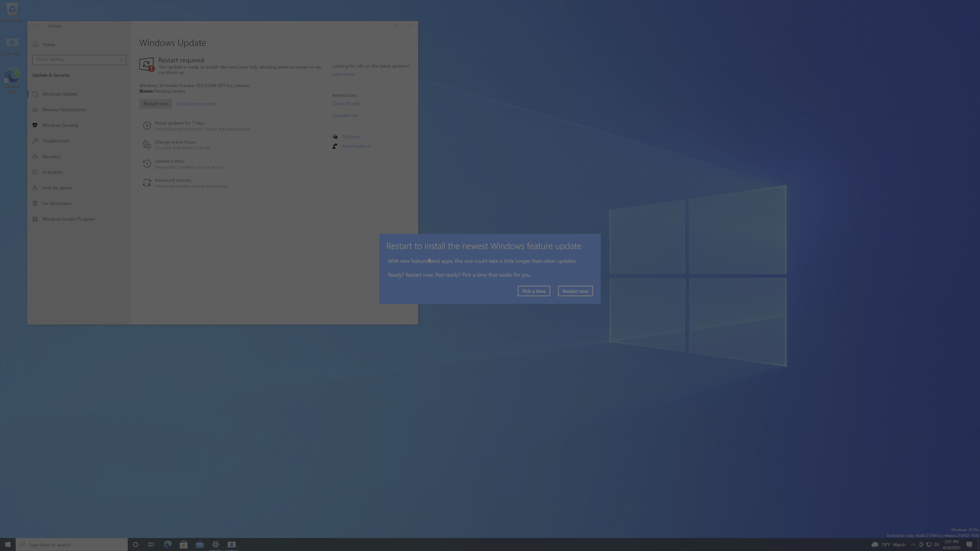Open the OS build info link
Screen dimensions: 980x551
[345, 115]
